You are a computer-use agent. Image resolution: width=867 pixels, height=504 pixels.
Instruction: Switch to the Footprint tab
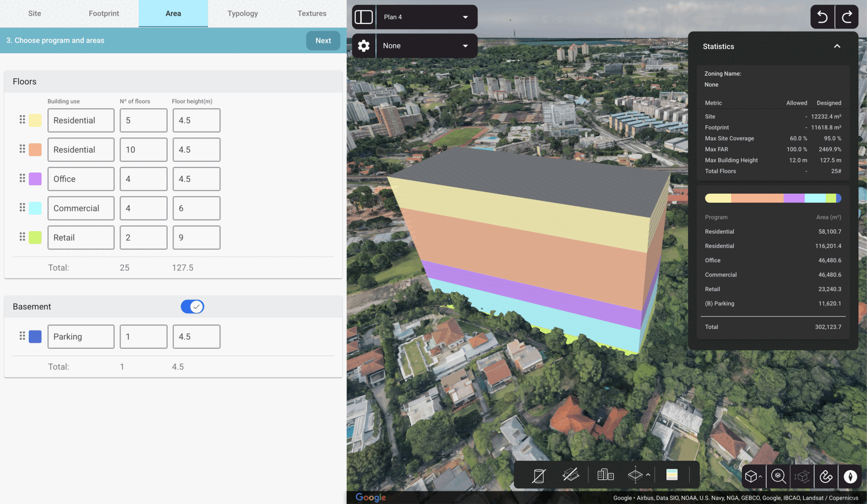point(104,14)
